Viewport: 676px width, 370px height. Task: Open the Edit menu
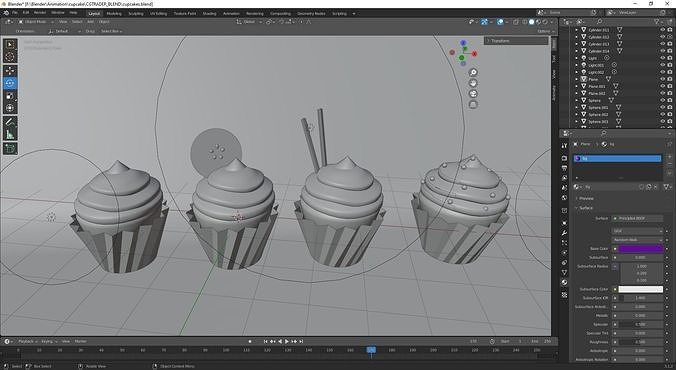tap(26, 13)
